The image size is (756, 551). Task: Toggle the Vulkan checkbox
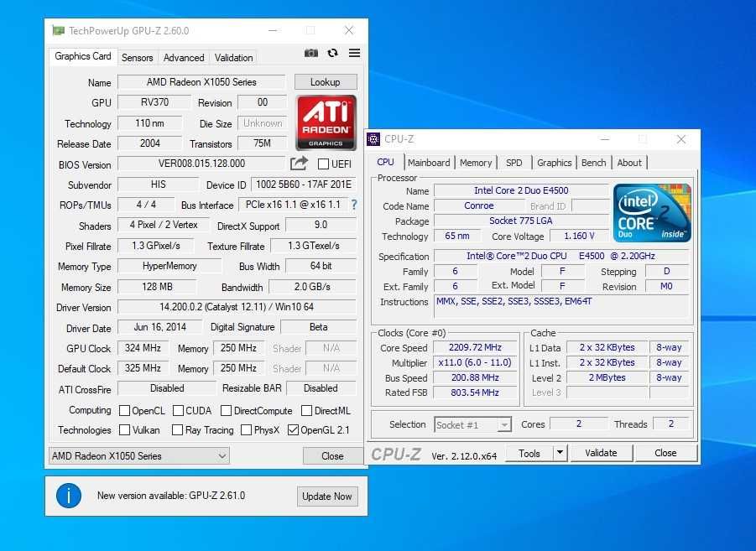tap(124, 429)
